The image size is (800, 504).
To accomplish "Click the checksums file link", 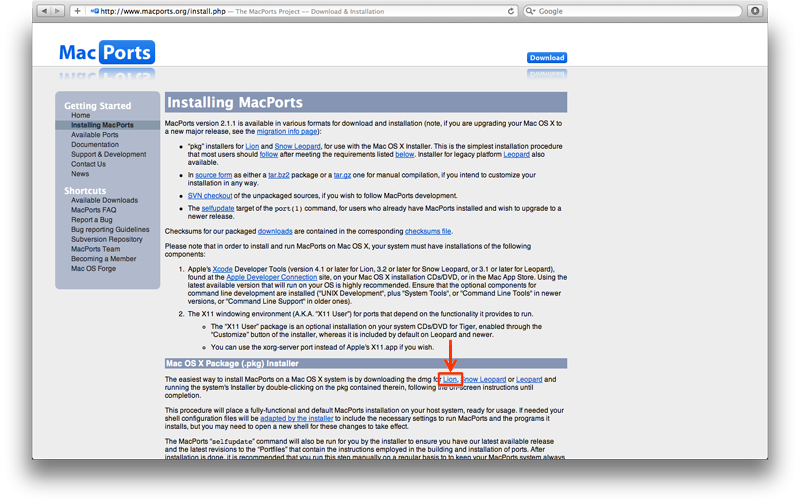I will click(428, 231).
